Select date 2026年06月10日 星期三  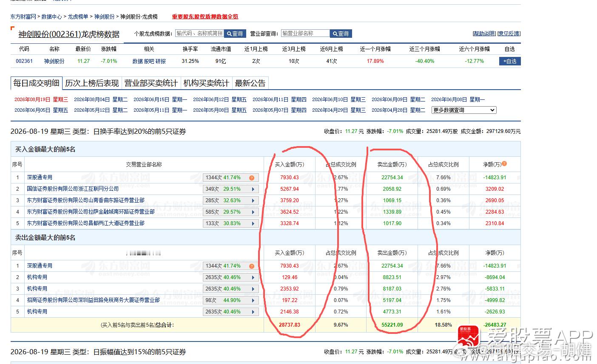tap(339, 99)
